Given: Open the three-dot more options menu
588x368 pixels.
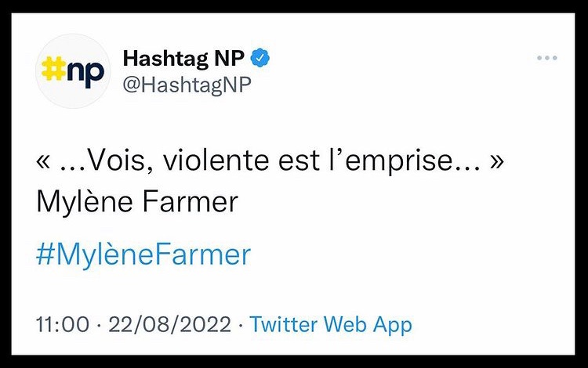Looking at the screenshot, I should click(x=546, y=58).
